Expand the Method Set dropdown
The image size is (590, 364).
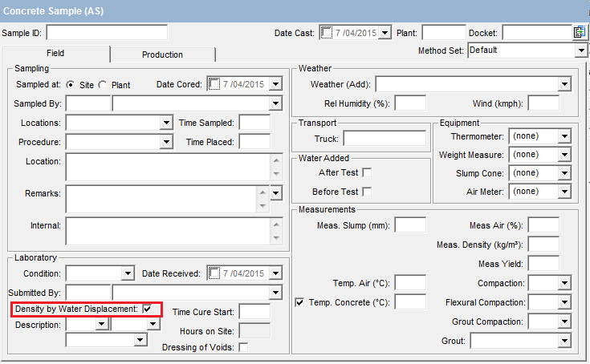(x=581, y=51)
